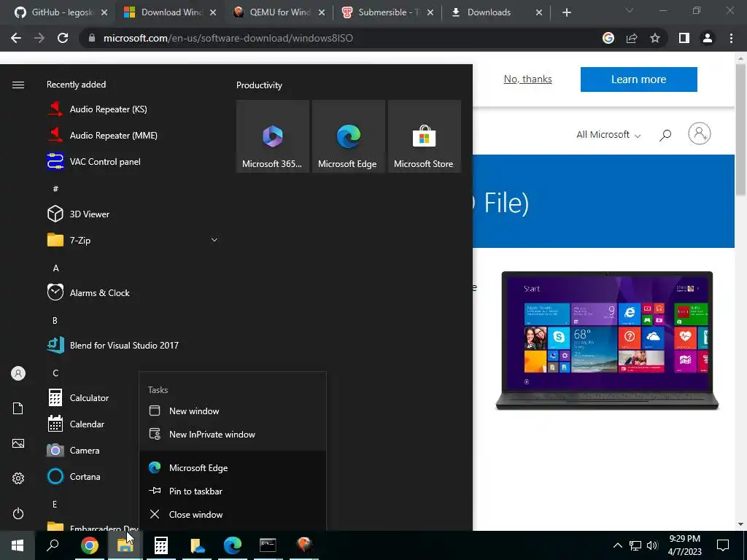Viewport: 747px width, 560px height.
Task: Open Chrome three-dot menu
Action: click(731, 38)
